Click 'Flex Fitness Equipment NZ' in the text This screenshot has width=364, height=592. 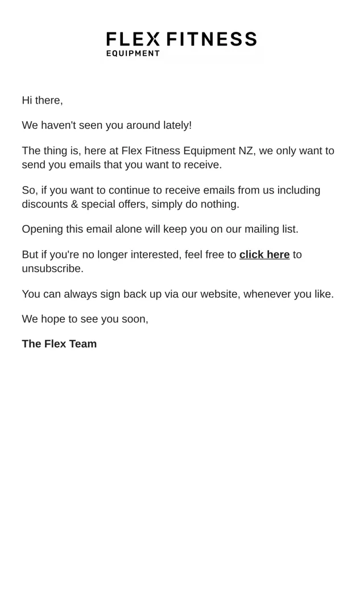click(187, 151)
